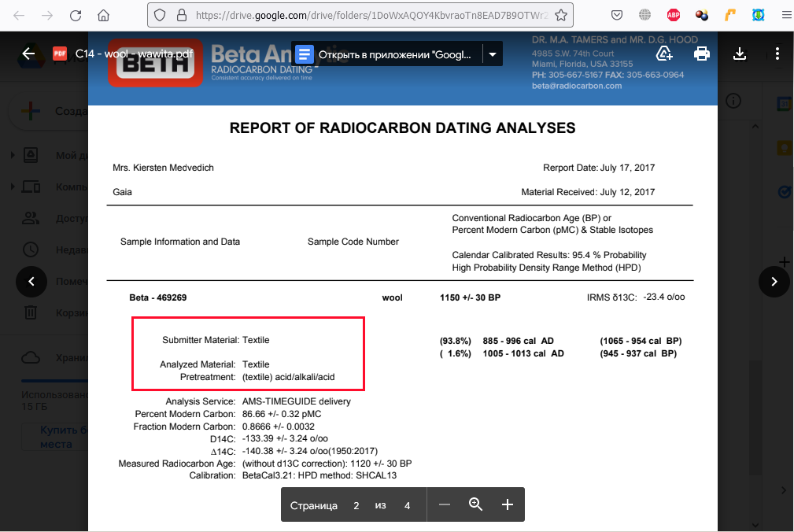The height and width of the screenshot is (532, 794).
Task: Click the calibrated range '885 - 996 cal AD'
Action: pyautogui.click(x=518, y=341)
